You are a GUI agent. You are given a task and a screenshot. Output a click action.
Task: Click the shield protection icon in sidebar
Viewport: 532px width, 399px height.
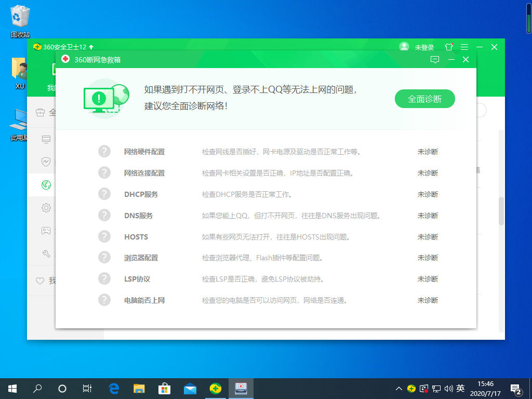coord(46,162)
